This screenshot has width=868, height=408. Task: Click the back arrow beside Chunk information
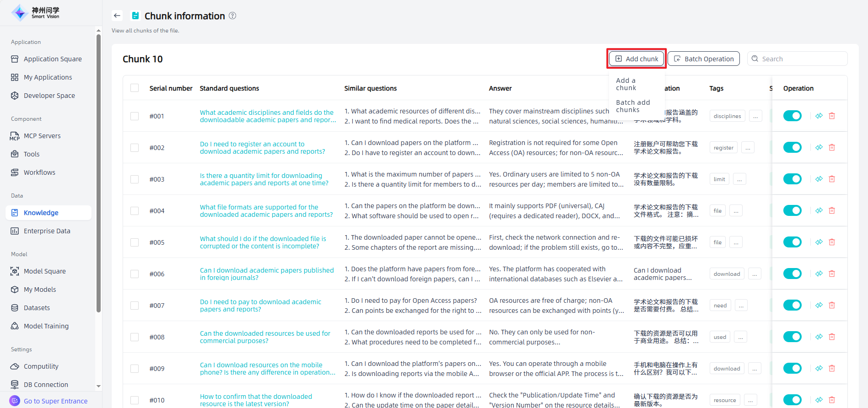(117, 16)
